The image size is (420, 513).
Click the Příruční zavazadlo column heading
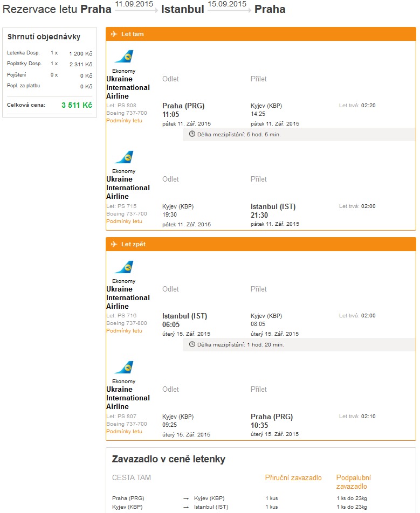(293, 477)
